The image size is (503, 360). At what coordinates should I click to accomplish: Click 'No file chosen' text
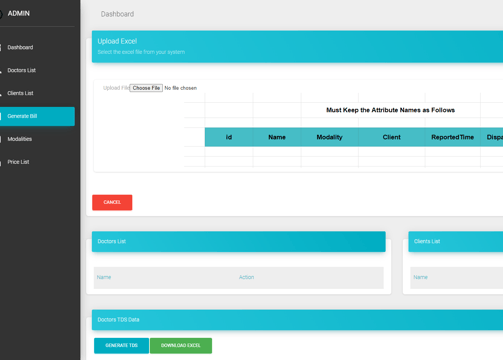pyautogui.click(x=181, y=88)
